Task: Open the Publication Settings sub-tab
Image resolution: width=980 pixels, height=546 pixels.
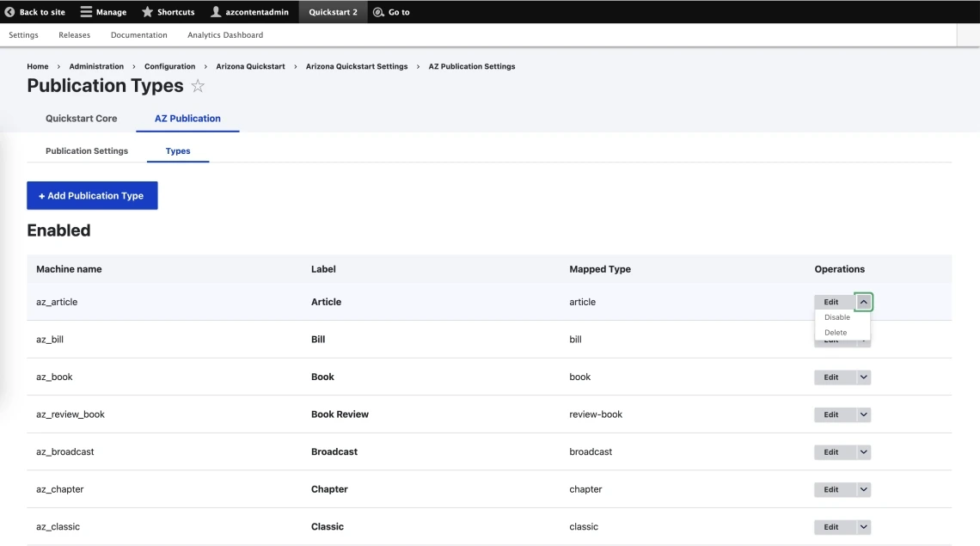Action: (87, 151)
